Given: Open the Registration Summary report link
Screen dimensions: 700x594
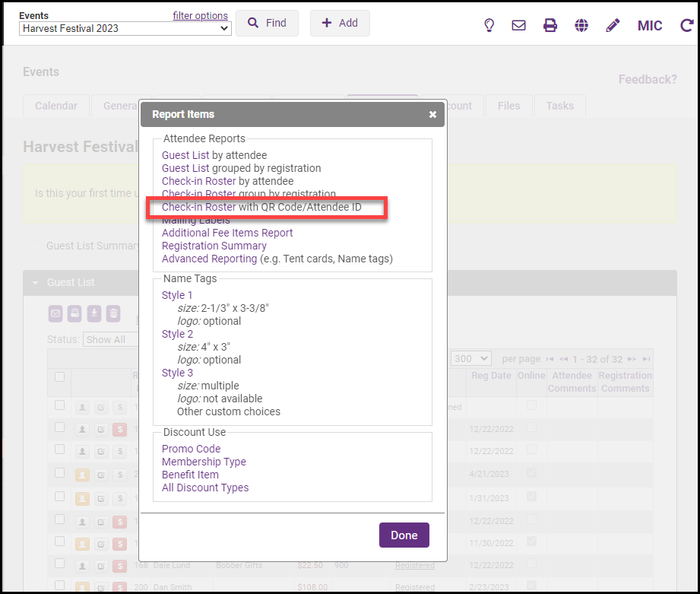Looking at the screenshot, I should 214,246.
